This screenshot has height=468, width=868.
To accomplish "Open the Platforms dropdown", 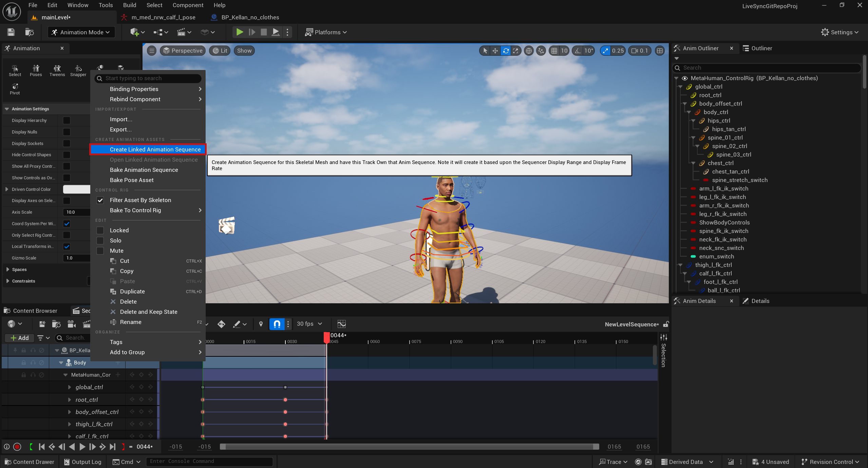I will point(326,32).
